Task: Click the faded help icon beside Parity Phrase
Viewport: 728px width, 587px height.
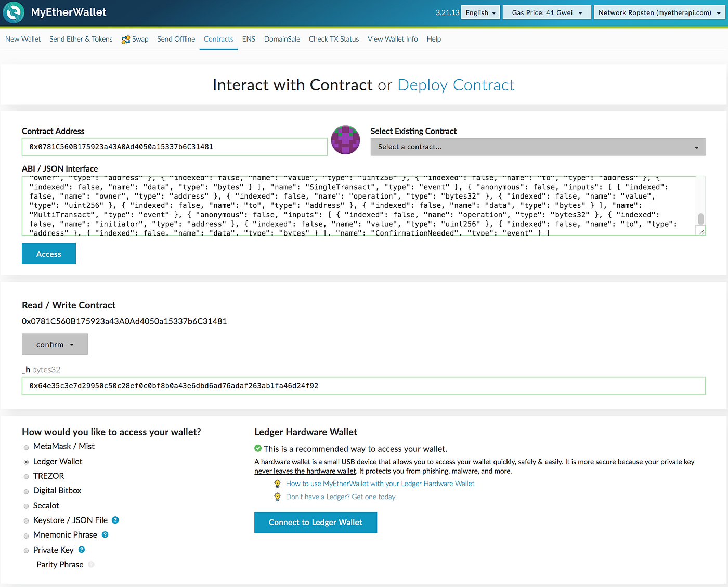Action: 91,564
